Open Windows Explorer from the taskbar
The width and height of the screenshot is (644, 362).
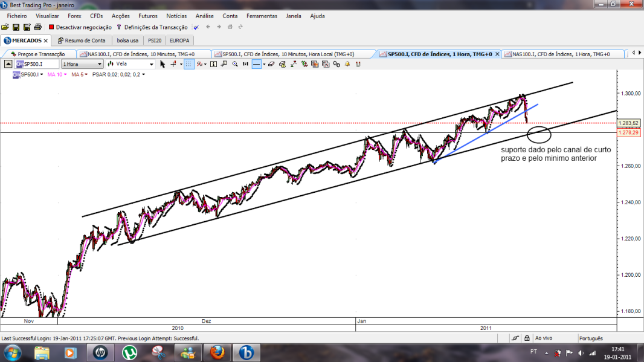42,352
